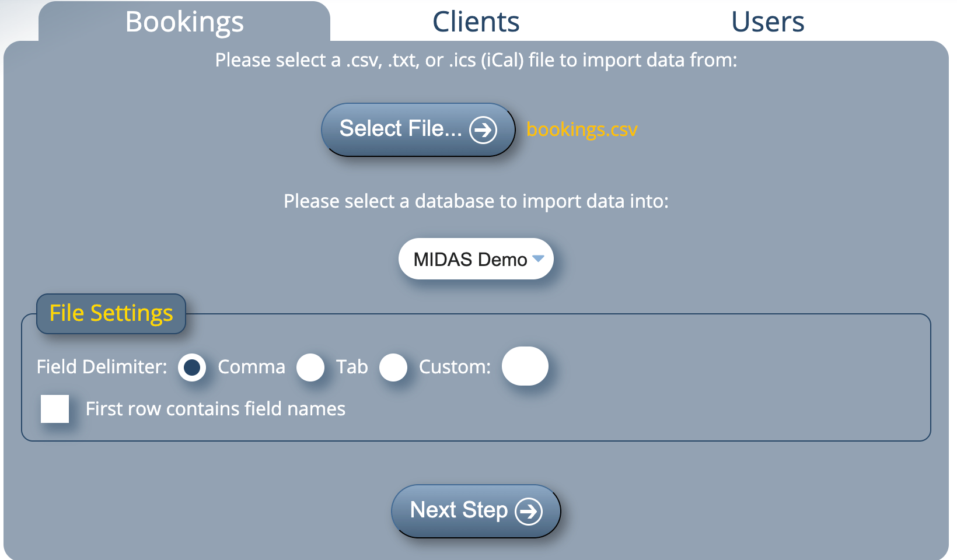Image resolution: width=957 pixels, height=560 pixels.
Task: Click the selected Comma radio indicator
Action: coord(192,367)
